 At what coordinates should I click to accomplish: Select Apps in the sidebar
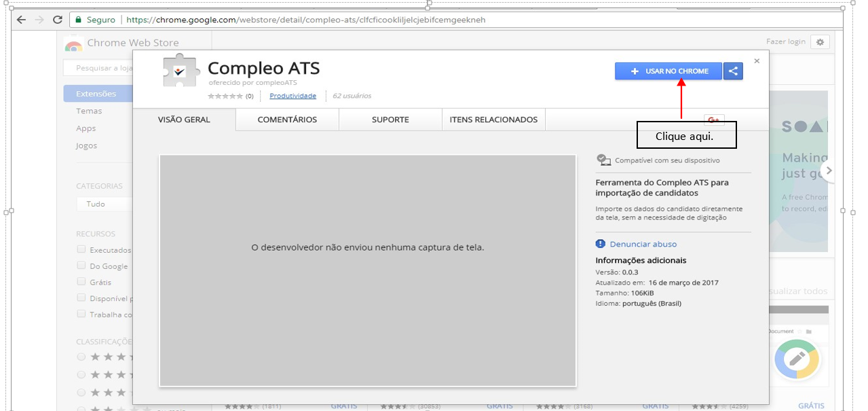click(86, 128)
